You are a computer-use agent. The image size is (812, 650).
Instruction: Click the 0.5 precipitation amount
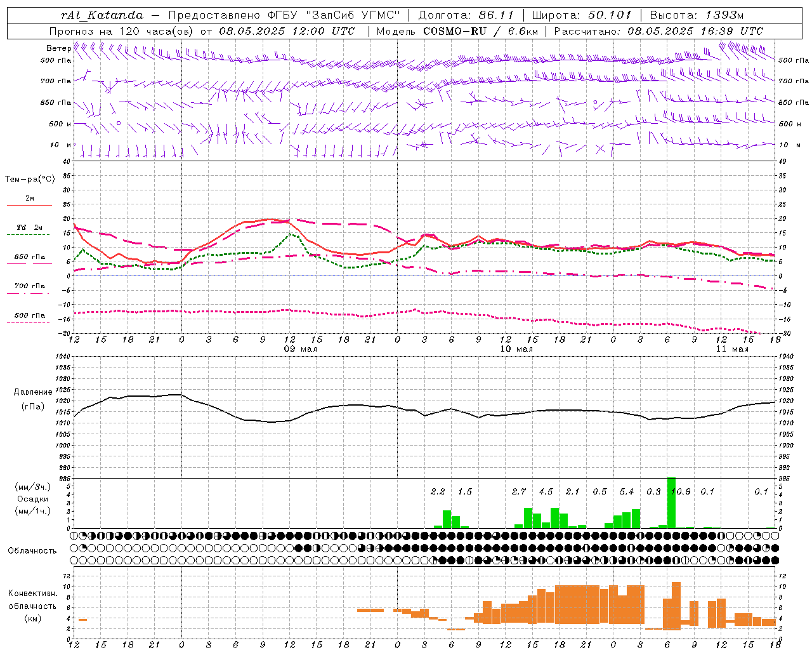coord(600,491)
